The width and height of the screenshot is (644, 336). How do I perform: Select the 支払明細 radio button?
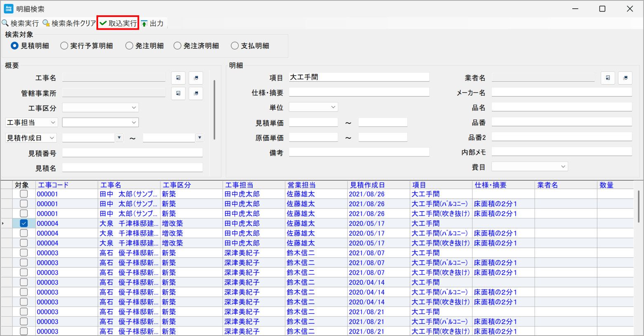pyautogui.click(x=235, y=46)
